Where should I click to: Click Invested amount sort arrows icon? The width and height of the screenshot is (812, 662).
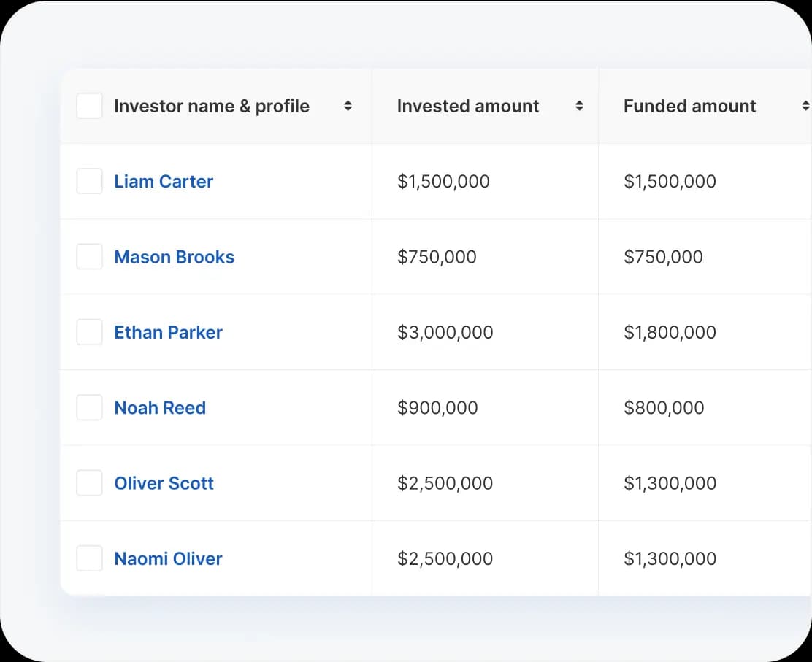tap(579, 107)
